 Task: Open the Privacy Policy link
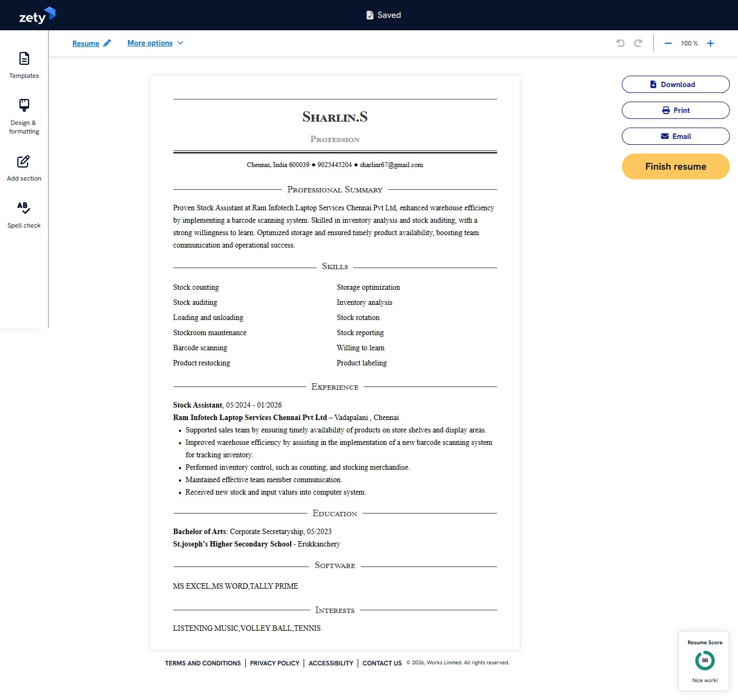click(x=274, y=663)
